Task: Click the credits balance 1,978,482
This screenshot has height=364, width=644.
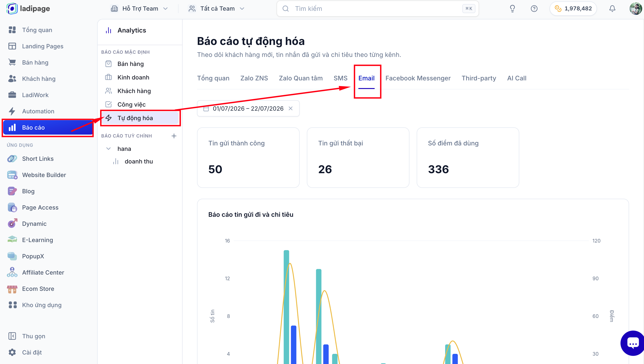Action: pyautogui.click(x=573, y=9)
